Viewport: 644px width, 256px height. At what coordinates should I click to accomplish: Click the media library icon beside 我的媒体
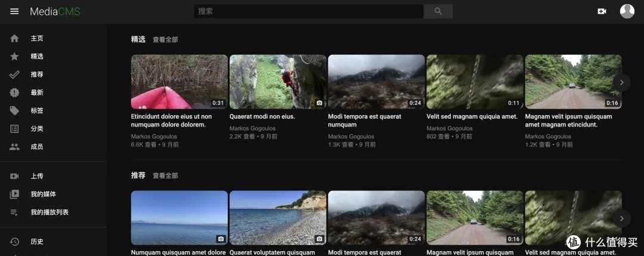tap(14, 194)
